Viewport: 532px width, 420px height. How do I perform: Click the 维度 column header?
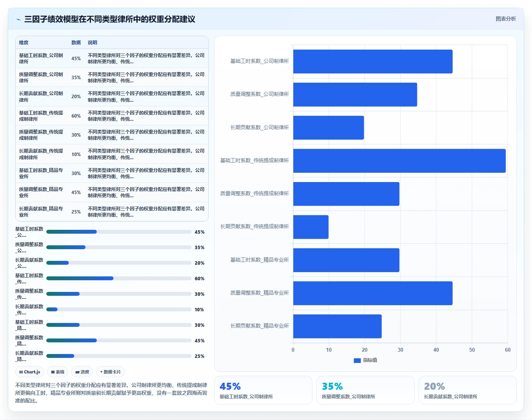(x=24, y=43)
